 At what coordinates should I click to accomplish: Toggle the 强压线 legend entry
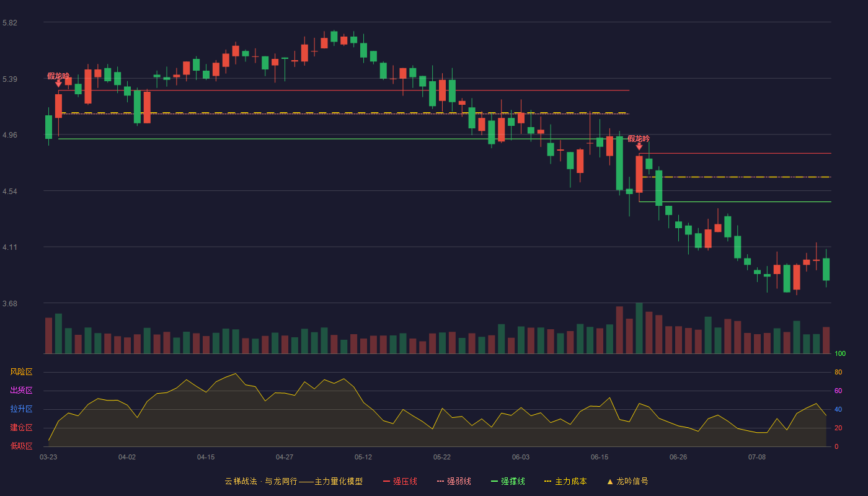(400, 481)
